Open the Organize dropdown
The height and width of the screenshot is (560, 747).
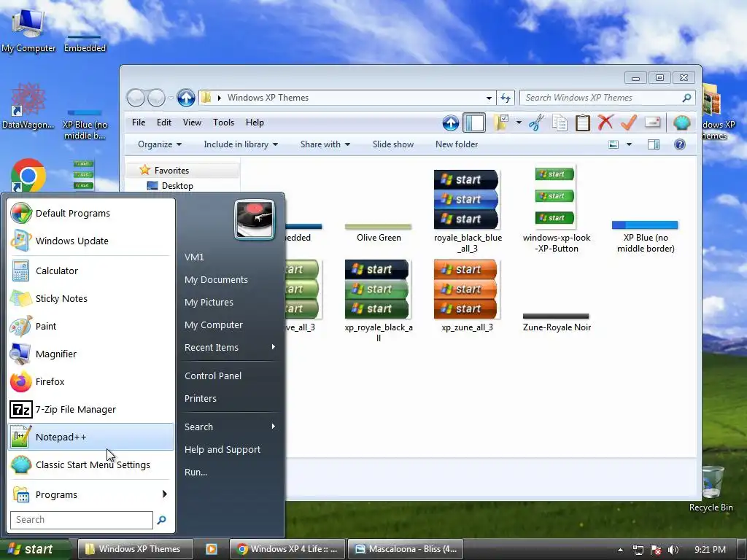click(x=160, y=144)
